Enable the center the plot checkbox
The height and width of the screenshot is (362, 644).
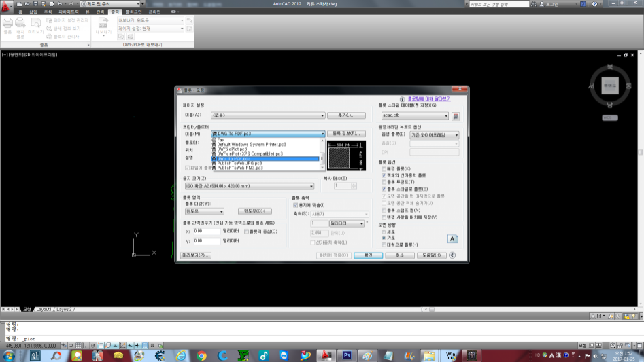246,232
